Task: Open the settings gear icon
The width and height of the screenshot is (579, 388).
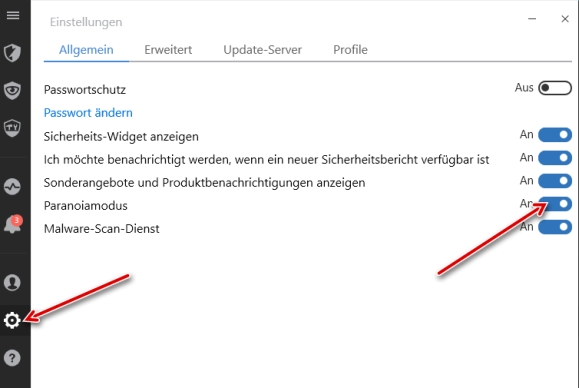Action: tap(12, 320)
